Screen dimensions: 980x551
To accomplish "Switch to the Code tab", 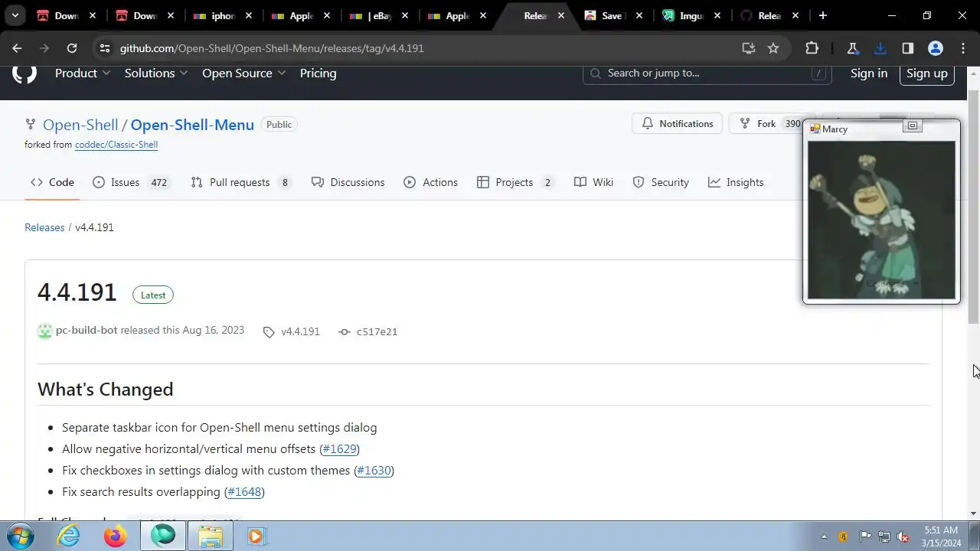I will click(x=52, y=182).
